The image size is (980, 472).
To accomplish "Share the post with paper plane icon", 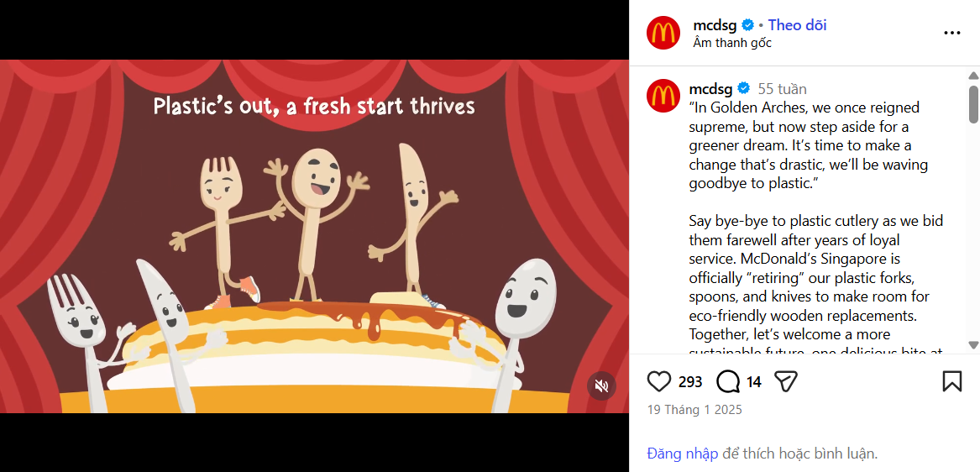I will pyautogui.click(x=786, y=380).
